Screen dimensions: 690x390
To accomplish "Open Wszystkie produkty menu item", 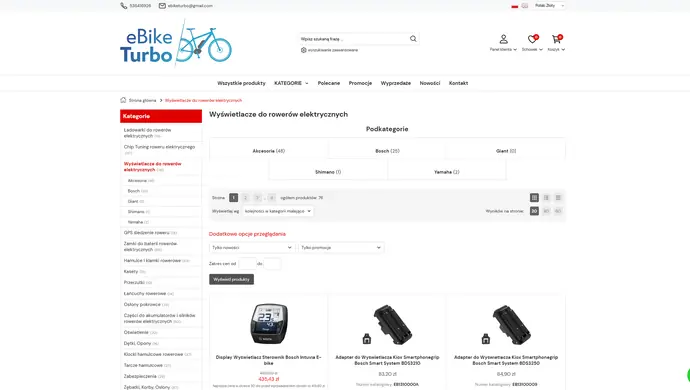I will click(x=241, y=83).
